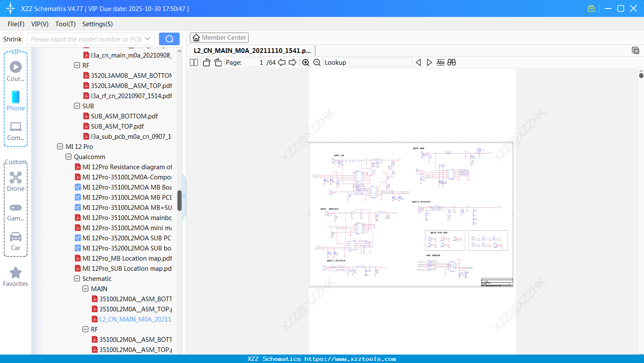Find previous lookup result
The width and height of the screenshot is (644, 363).
click(418, 63)
